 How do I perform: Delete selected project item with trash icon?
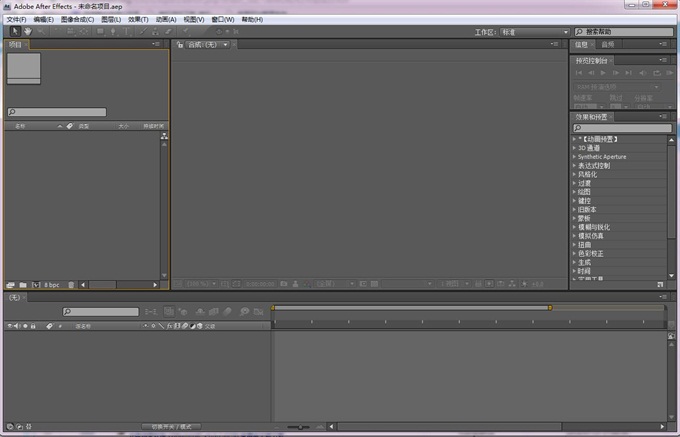71,285
